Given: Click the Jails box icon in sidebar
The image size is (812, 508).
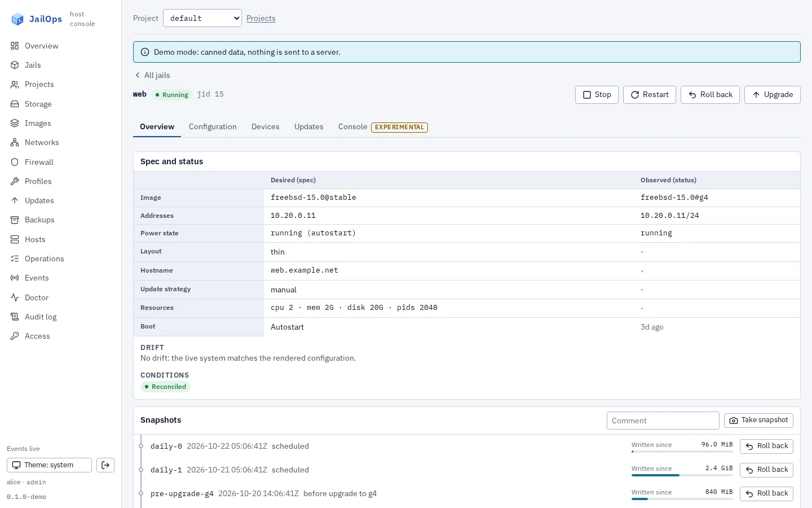Looking at the screenshot, I should [x=15, y=65].
